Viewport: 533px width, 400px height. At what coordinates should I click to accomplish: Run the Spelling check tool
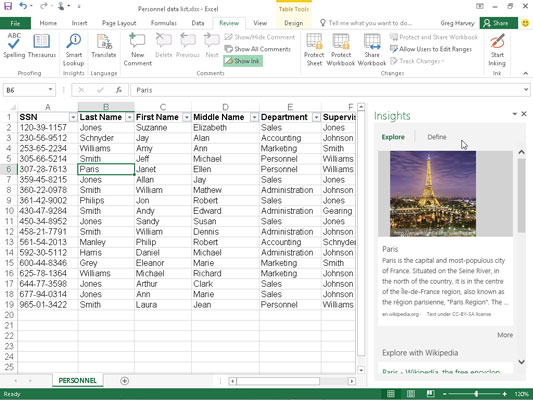14,46
